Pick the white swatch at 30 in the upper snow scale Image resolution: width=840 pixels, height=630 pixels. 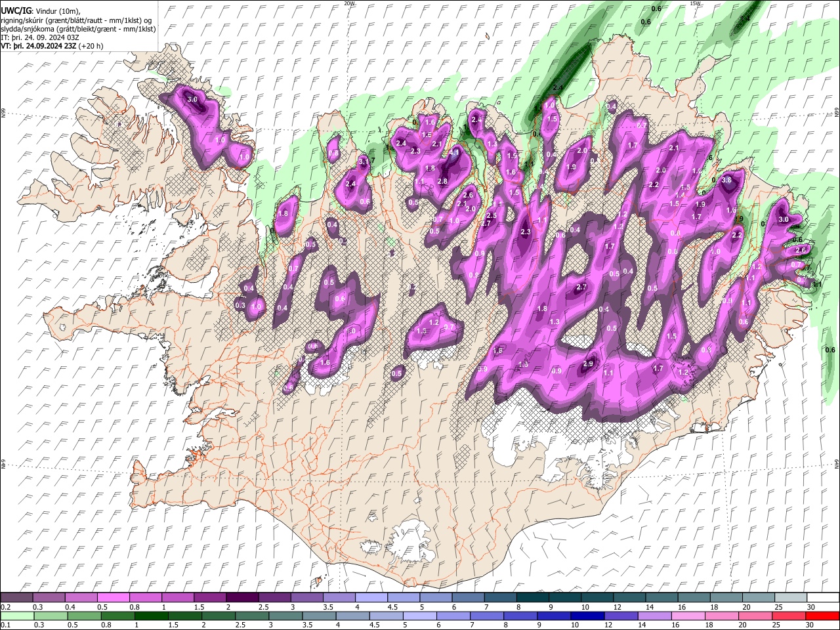point(823,598)
